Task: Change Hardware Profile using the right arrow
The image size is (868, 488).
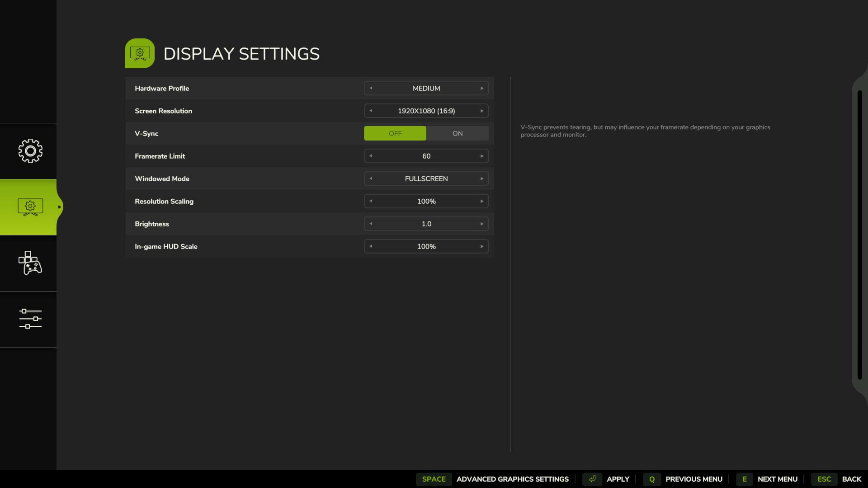Action: [x=481, y=88]
